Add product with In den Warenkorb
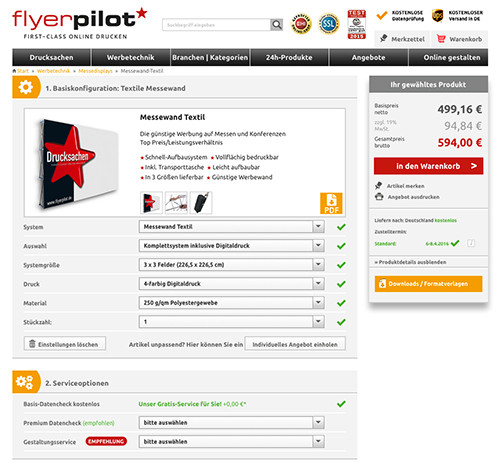 [x=428, y=166]
